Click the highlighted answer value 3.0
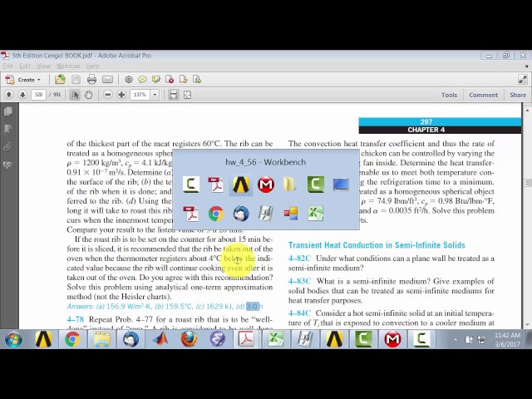This screenshot has width=532, height=399. click(252, 307)
